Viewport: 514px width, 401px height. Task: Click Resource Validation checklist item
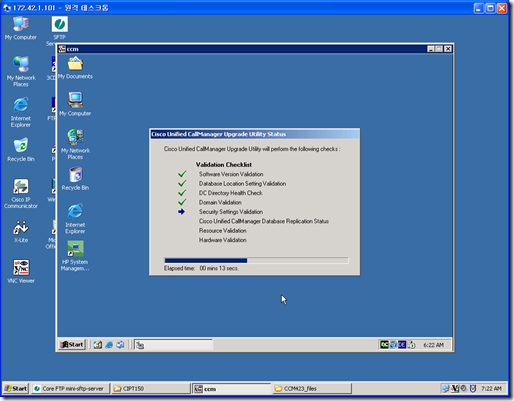pyautogui.click(x=223, y=230)
